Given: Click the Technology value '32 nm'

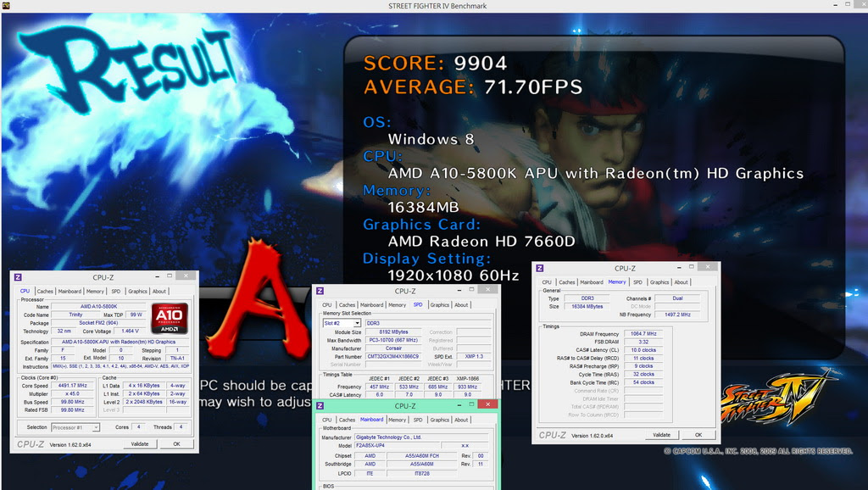Looking at the screenshot, I should pos(64,331).
